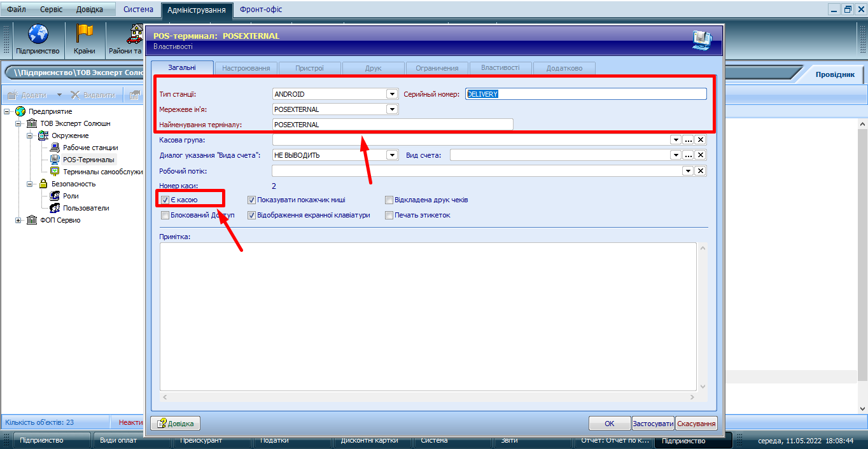Select the POS-Терминалы tree node
Image resolution: width=868 pixels, height=449 pixels.
pyautogui.click(x=88, y=160)
